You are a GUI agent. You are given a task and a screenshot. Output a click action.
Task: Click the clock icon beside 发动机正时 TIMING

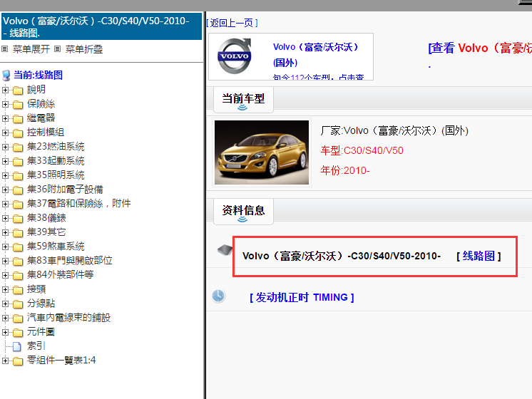click(x=218, y=296)
